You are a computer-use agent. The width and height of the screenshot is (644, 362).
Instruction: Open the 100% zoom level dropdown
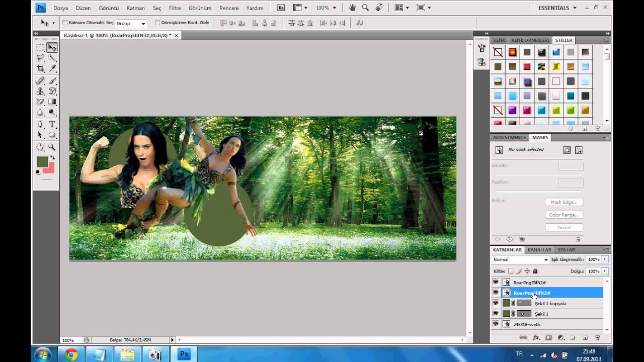[326, 8]
